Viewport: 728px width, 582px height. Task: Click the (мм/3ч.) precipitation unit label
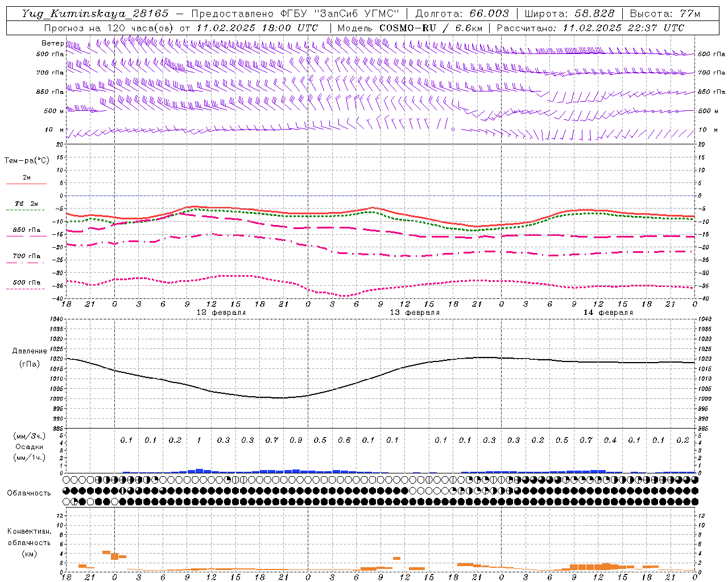(x=30, y=436)
